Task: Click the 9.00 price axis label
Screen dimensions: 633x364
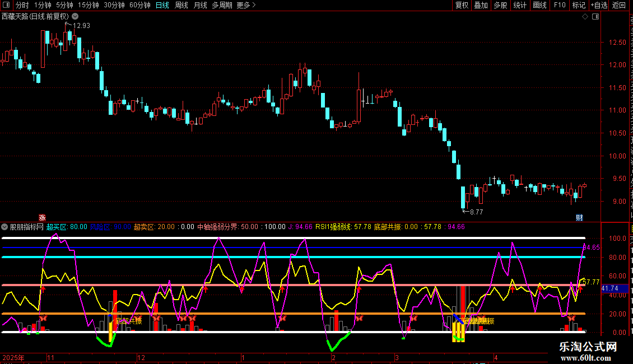Action: click(619, 202)
